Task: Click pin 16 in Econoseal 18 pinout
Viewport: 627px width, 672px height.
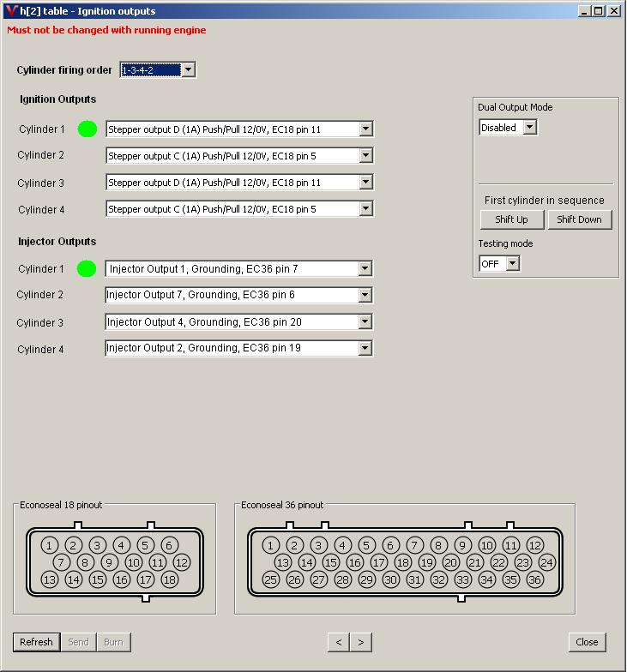Action: pyautogui.click(x=122, y=579)
